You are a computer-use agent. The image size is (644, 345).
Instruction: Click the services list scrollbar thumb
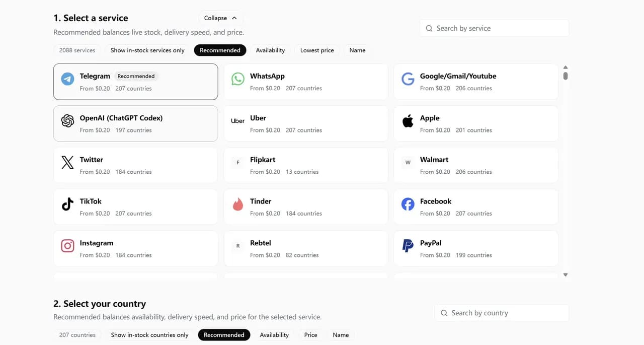(x=566, y=76)
